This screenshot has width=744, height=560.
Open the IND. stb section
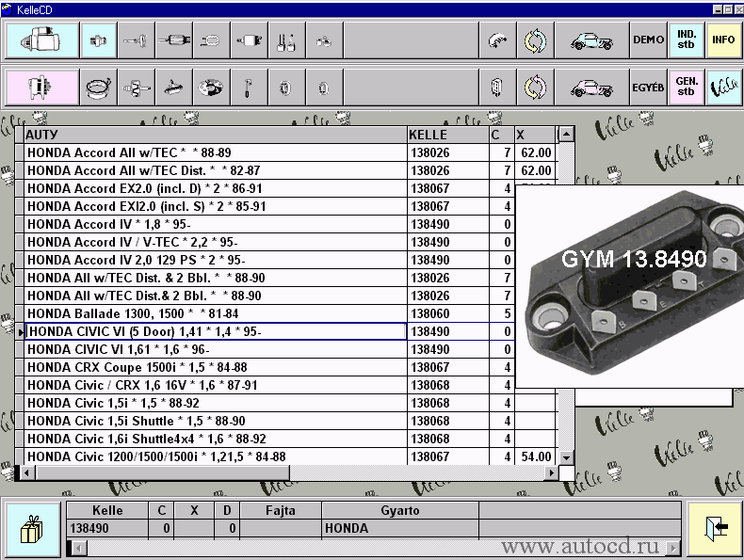(x=687, y=40)
